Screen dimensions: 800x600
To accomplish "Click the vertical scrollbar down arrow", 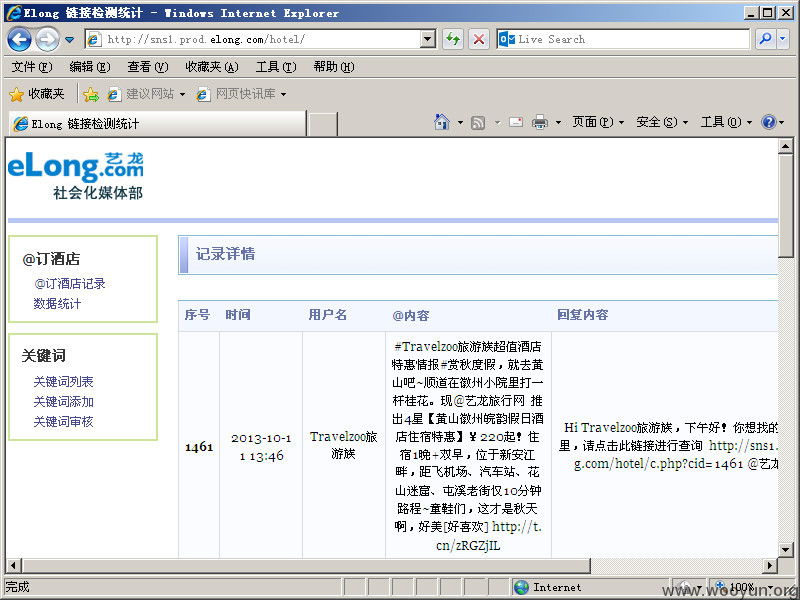I will (x=785, y=549).
